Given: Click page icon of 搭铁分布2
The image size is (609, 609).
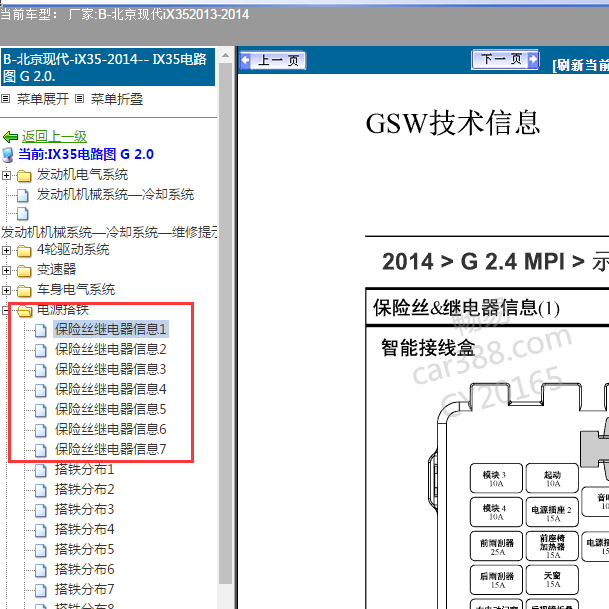Looking at the screenshot, I should (40, 491).
